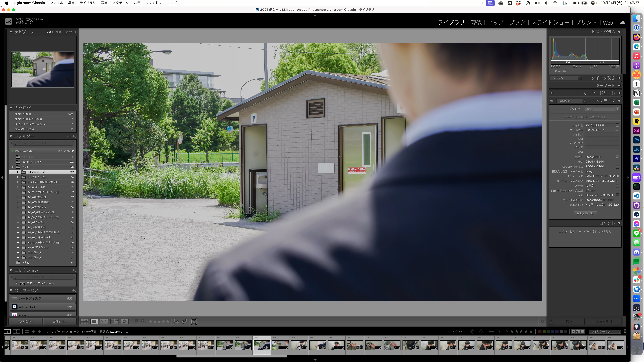Open メタデータ menu in menu bar

point(120,3)
